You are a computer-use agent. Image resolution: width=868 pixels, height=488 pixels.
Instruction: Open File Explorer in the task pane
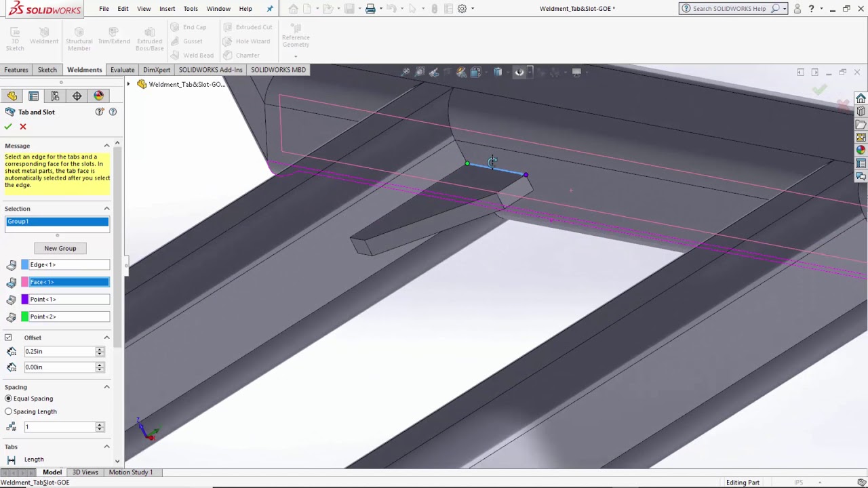coord(861,125)
